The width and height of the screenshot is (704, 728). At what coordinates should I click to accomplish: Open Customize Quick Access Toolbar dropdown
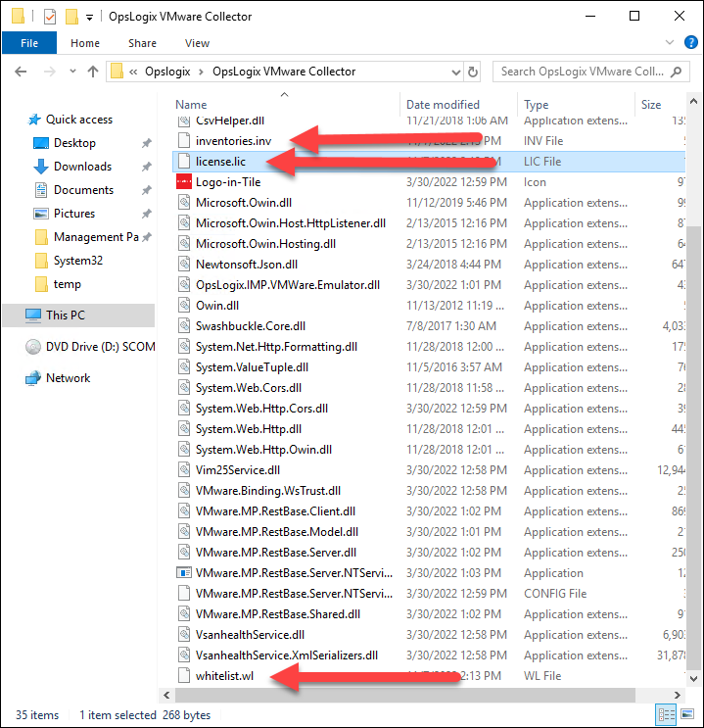point(89,18)
